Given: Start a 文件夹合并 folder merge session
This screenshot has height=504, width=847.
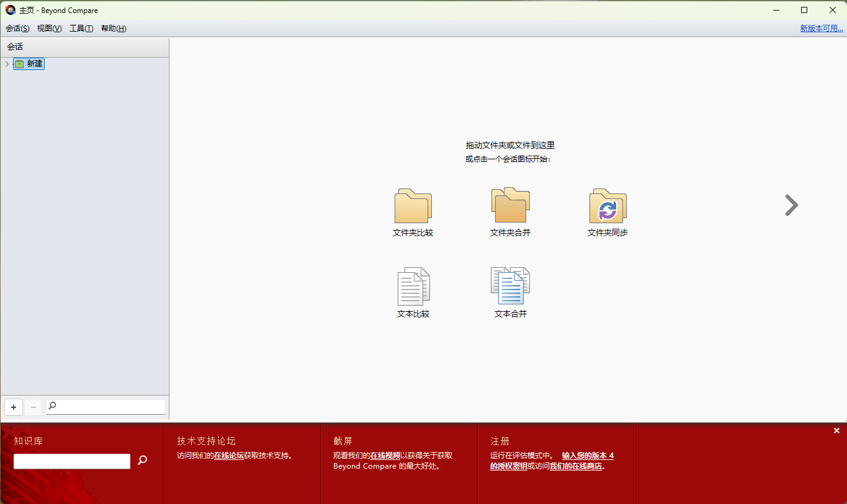Looking at the screenshot, I should (510, 213).
